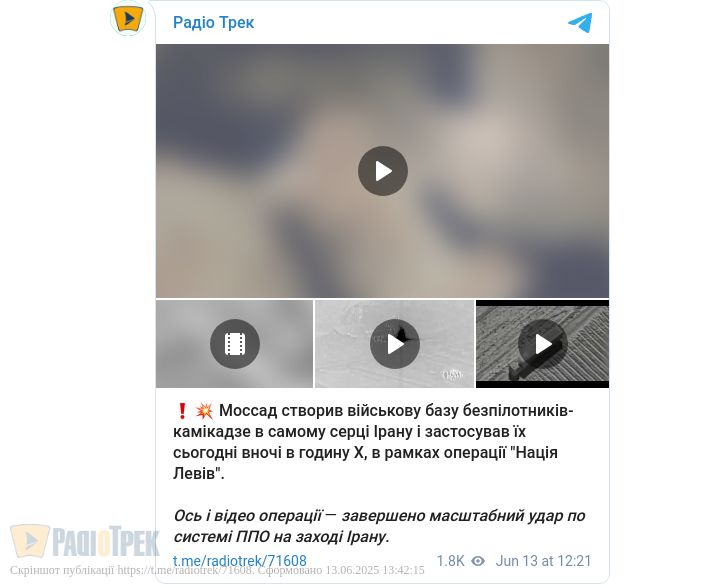Click the Скріншот публікації caption text
Screen dimensions: 720x588
pos(217,571)
